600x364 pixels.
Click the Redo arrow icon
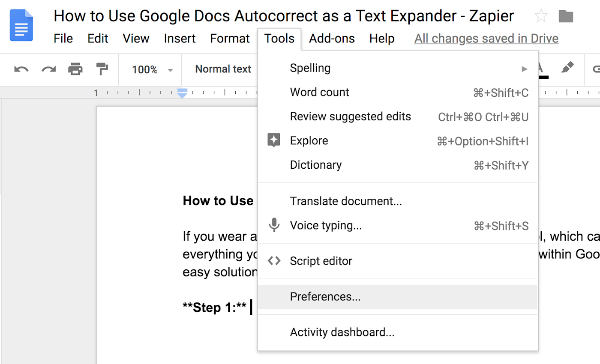point(48,69)
